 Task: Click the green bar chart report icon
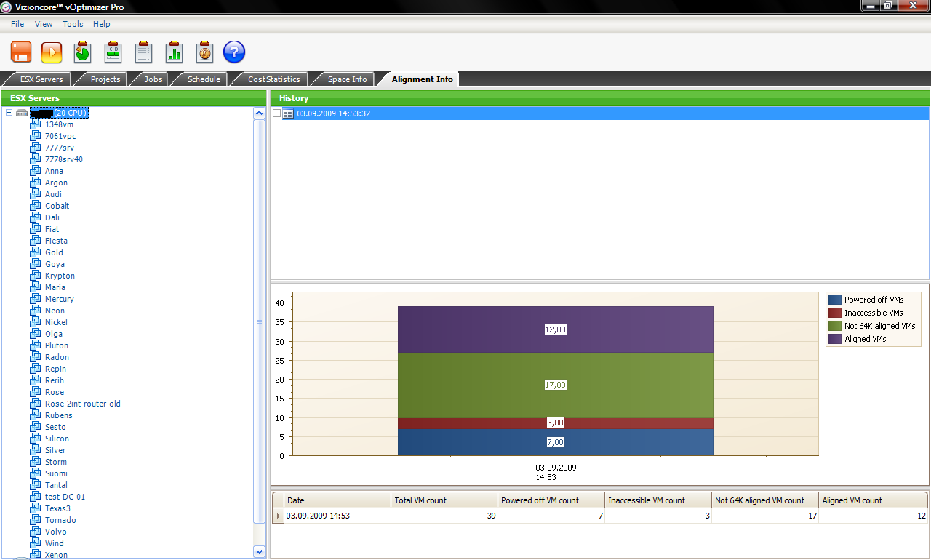[x=174, y=52]
